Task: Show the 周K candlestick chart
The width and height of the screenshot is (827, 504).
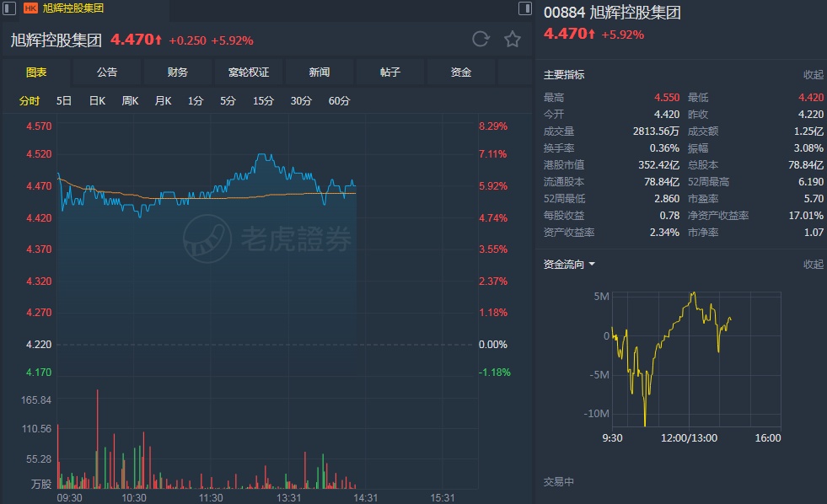Action: [x=130, y=101]
